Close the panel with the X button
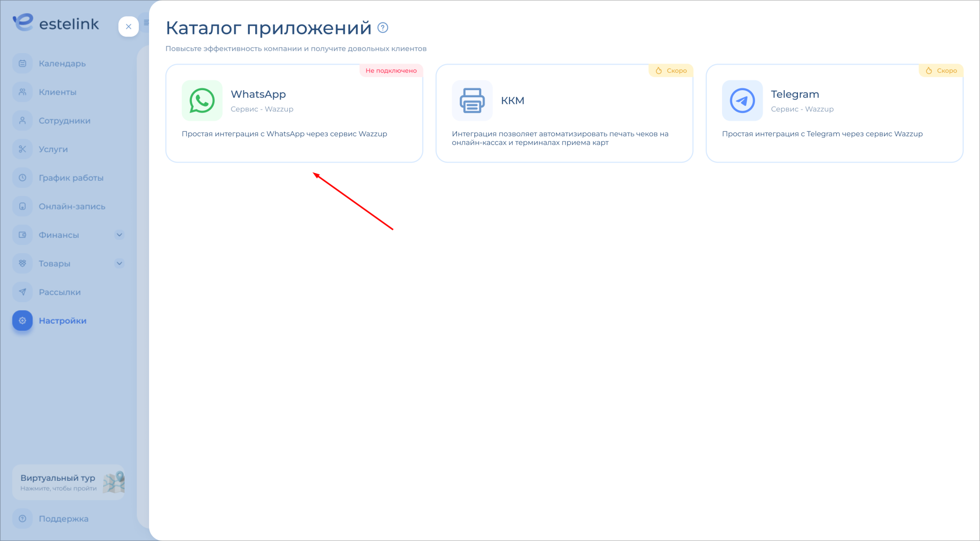980x541 pixels. point(129,27)
